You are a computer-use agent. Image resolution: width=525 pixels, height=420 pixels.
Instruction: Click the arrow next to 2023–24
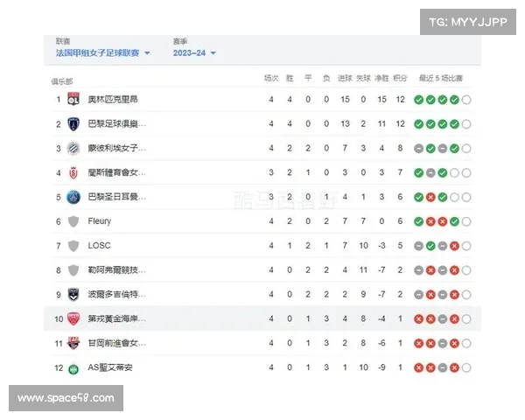pos(213,52)
